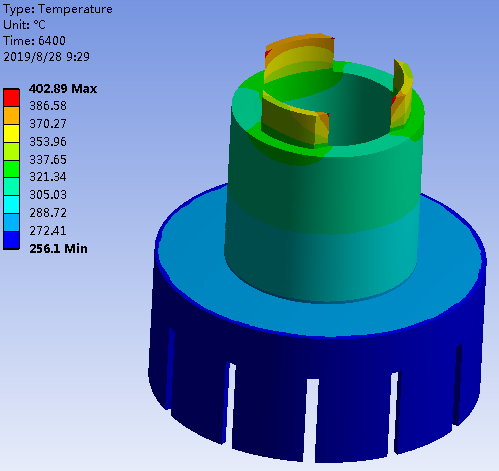Click the yellow legend color band
Screen dimensions: 499x471
(x=11, y=133)
